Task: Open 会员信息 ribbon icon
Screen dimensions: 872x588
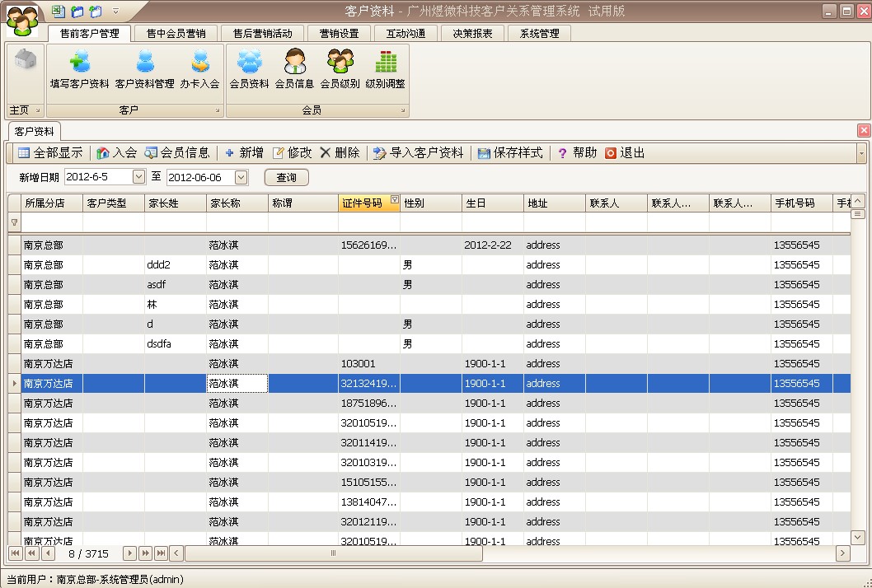Action: click(295, 69)
